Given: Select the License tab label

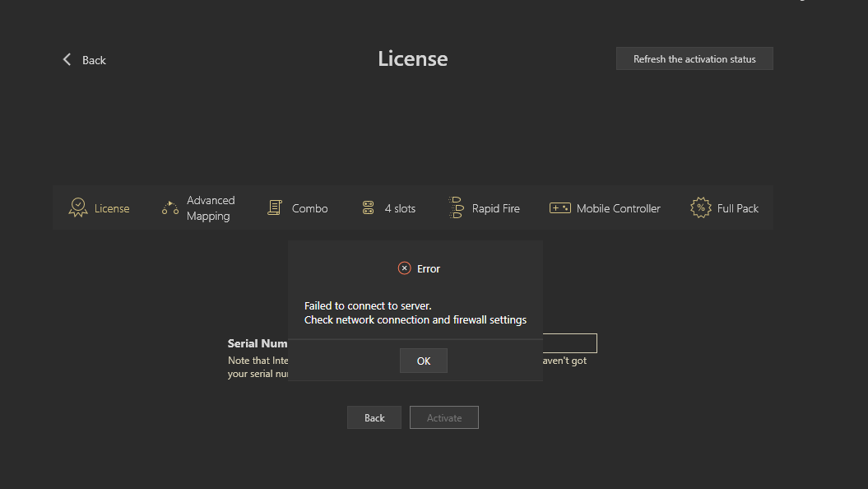Looking at the screenshot, I should [112, 208].
